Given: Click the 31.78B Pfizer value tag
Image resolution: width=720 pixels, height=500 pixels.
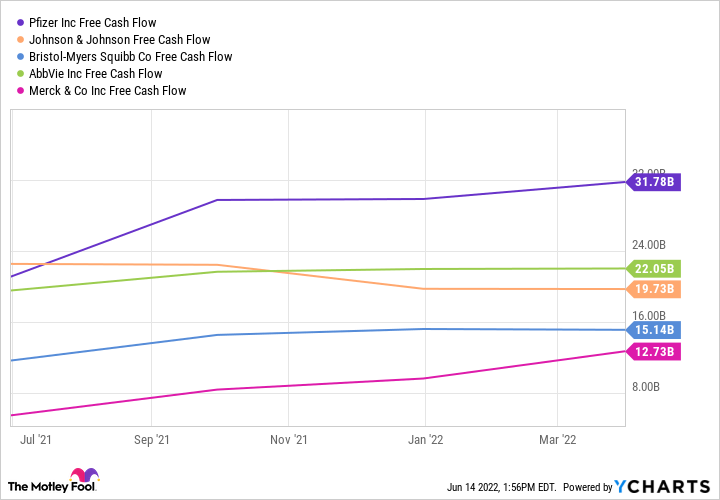Looking at the screenshot, I should pos(655,182).
